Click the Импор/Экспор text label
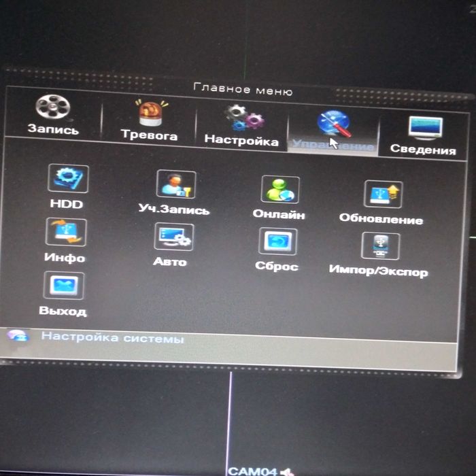The height and width of the screenshot is (476, 476). pyautogui.click(x=379, y=271)
